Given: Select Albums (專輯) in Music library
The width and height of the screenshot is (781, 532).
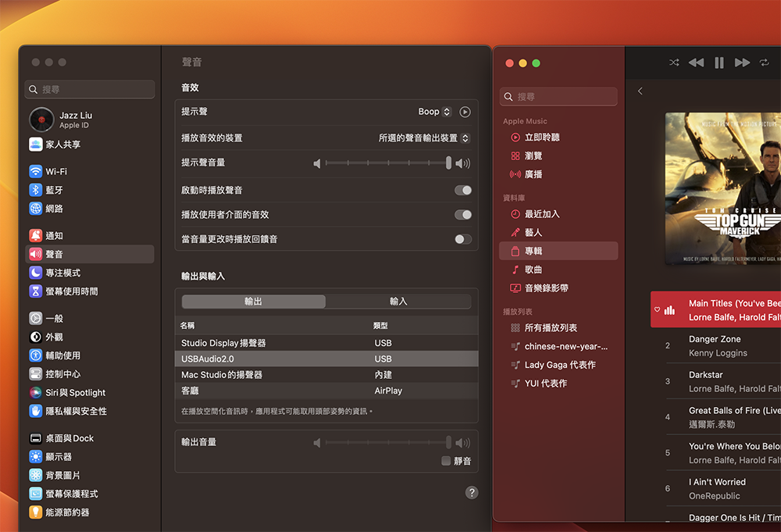Looking at the screenshot, I should [x=558, y=251].
